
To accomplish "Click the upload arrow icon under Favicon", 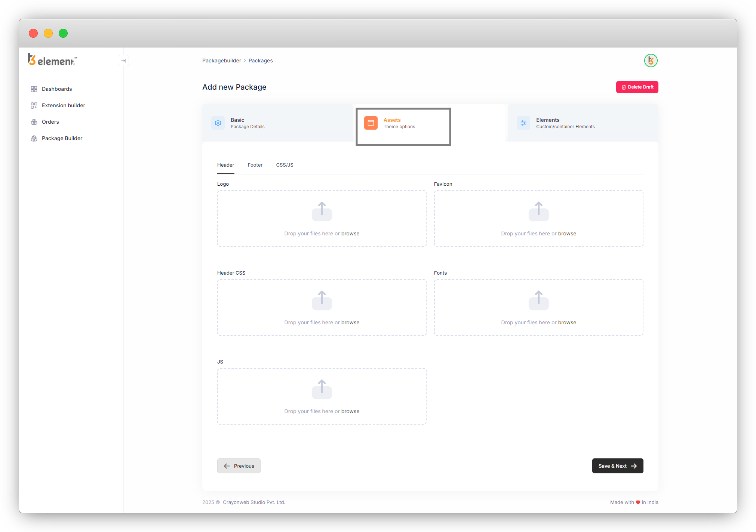I will pos(538,211).
